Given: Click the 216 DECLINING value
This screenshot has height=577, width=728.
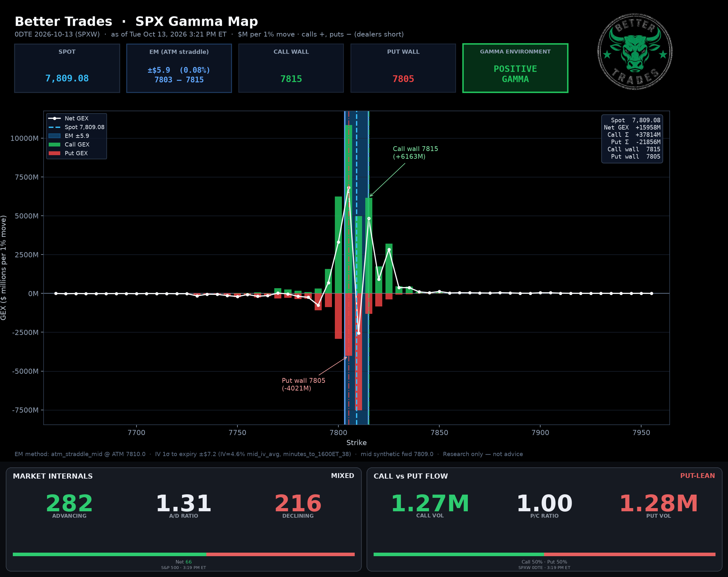Looking at the screenshot, I should pos(298,503).
